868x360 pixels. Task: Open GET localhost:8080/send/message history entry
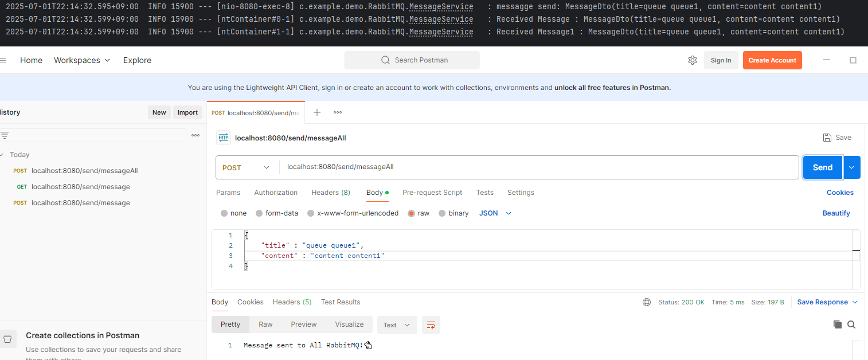coord(80,187)
